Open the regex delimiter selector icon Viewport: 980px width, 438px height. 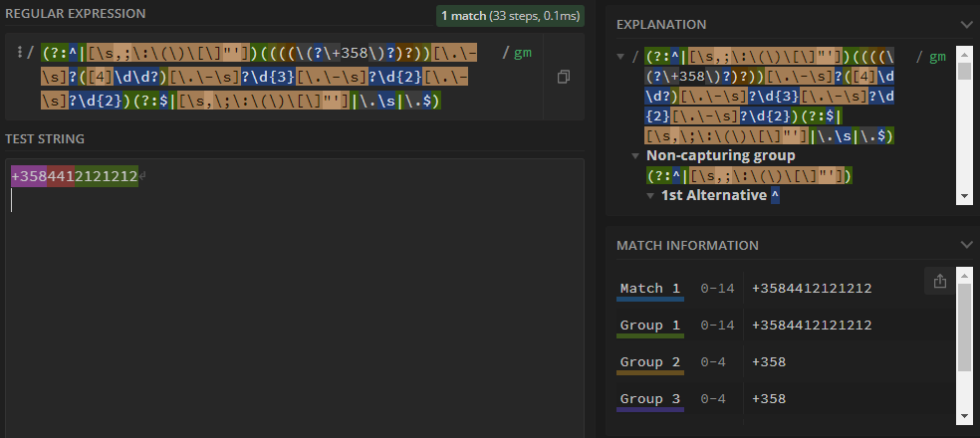click(19, 53)
